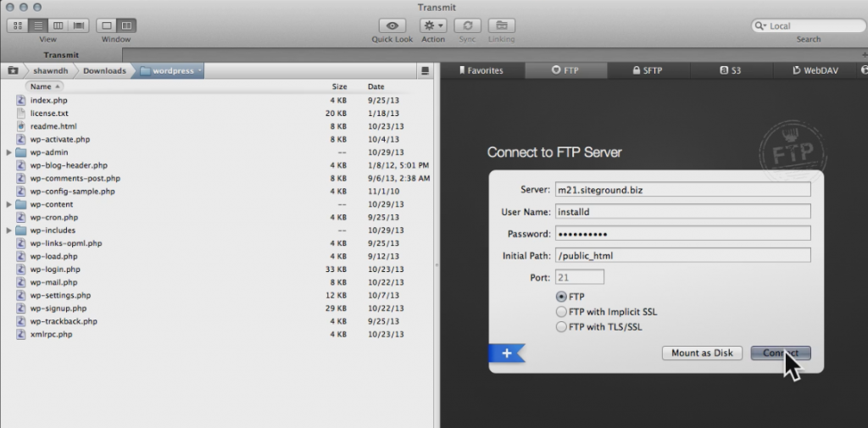Click the Server field
The image size is (868, 428).
click(682, 189)
